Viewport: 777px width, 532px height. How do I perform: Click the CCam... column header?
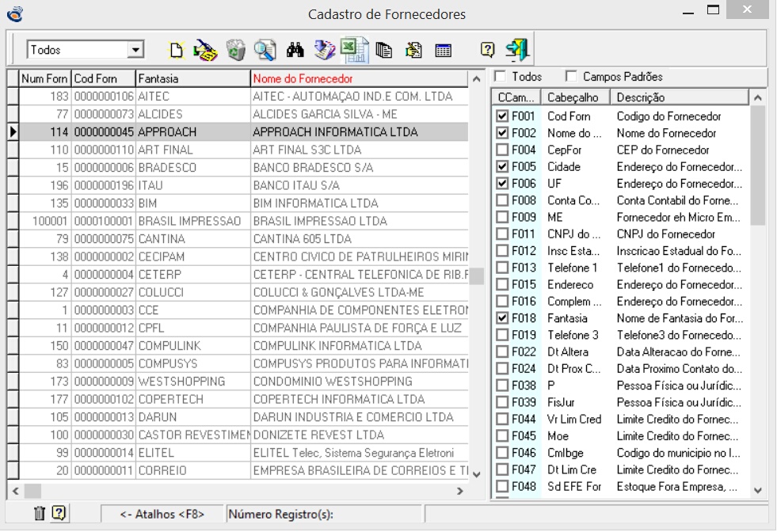(x=516, y=97)
